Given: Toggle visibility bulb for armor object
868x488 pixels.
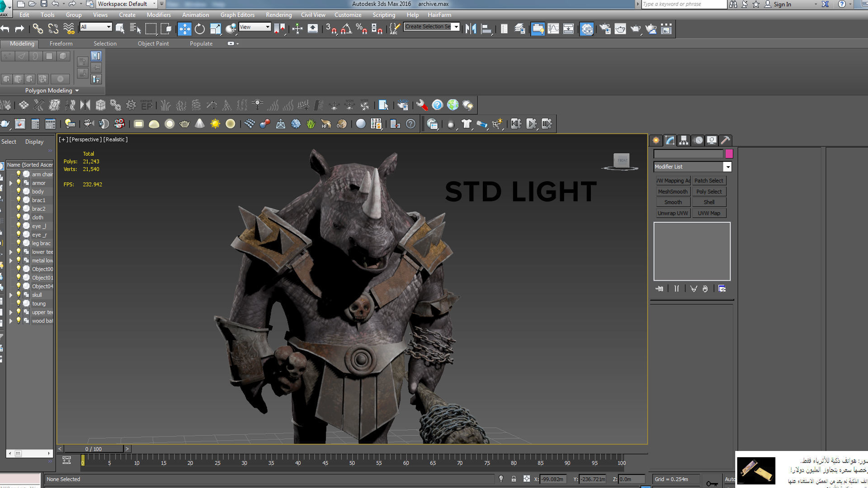Looking at the screenshot, I should [19, 183].
